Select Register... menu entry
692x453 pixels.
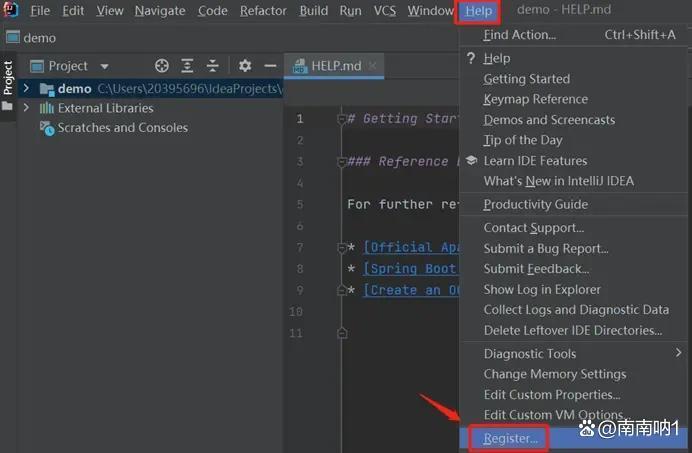coord(574,438)
